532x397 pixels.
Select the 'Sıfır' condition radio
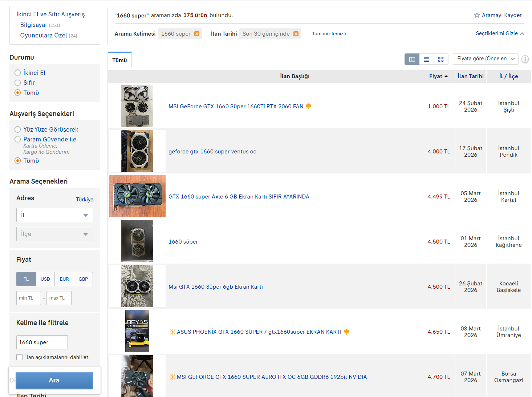17,83
